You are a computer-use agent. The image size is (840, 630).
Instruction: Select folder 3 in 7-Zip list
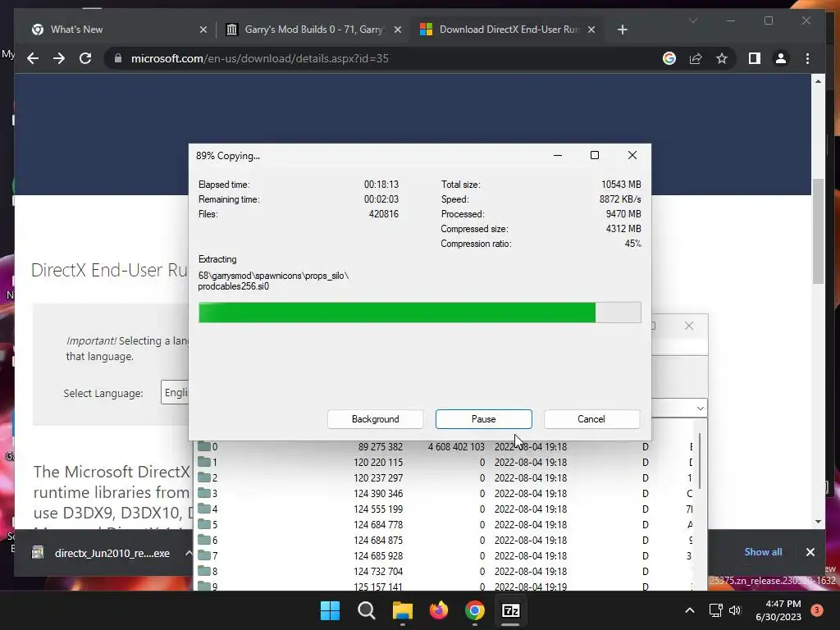(445, 493)
